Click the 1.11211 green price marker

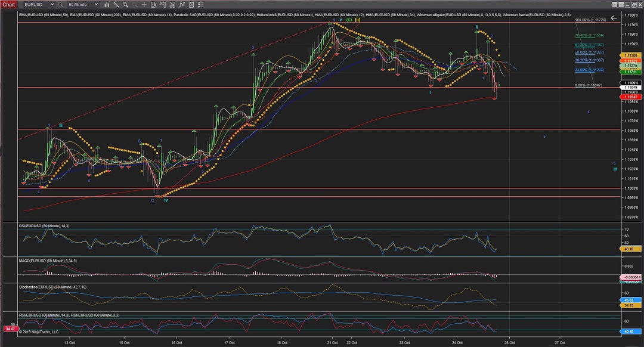(x=630, y=72)
